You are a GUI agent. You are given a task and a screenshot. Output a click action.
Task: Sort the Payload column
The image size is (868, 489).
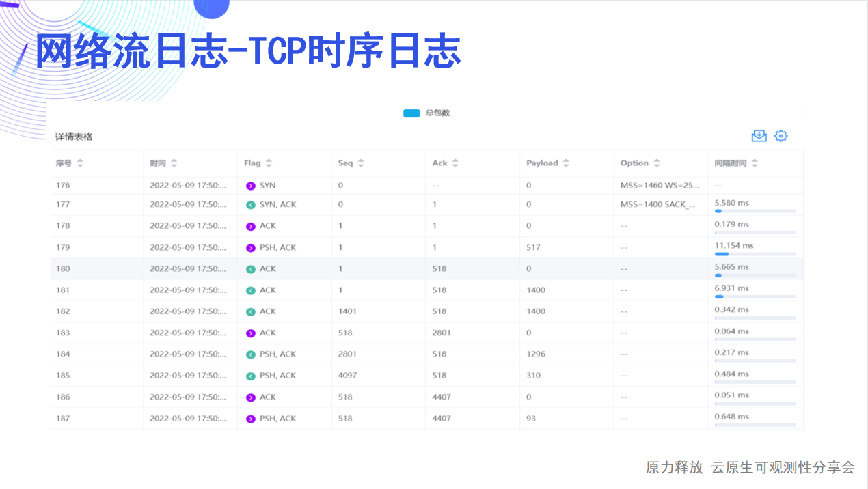(566, 163)
